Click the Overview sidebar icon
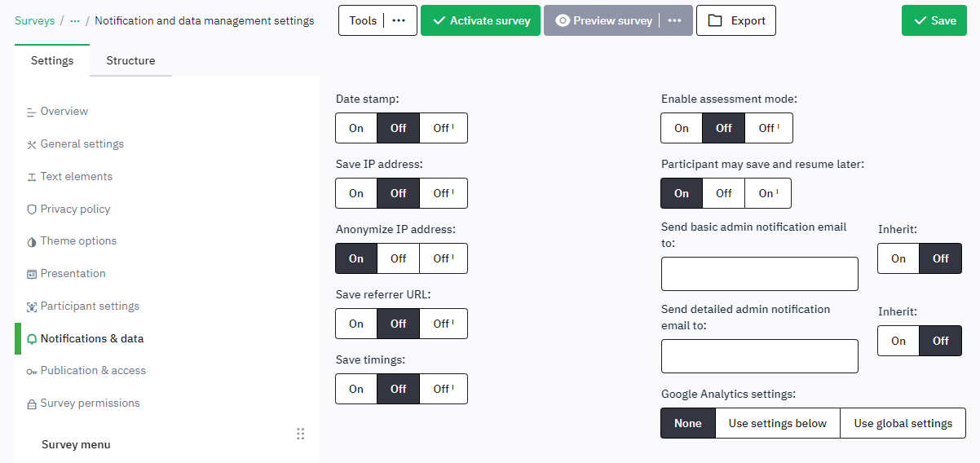Image resolution: width=980 pixels, height=463 pixels. point(32,112)
